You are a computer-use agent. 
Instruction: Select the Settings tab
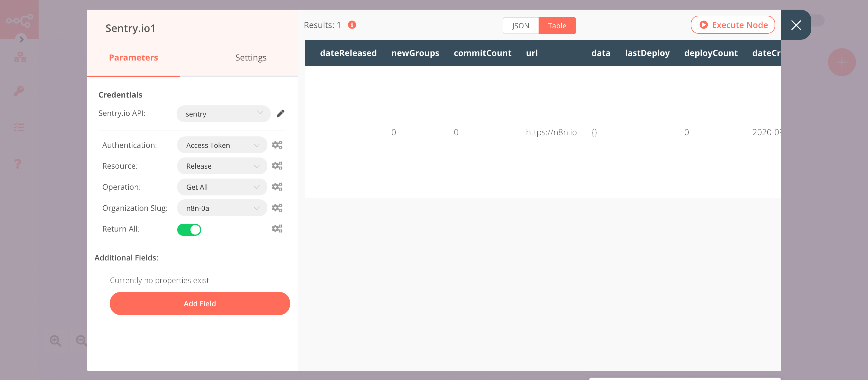tap(250, 57)
